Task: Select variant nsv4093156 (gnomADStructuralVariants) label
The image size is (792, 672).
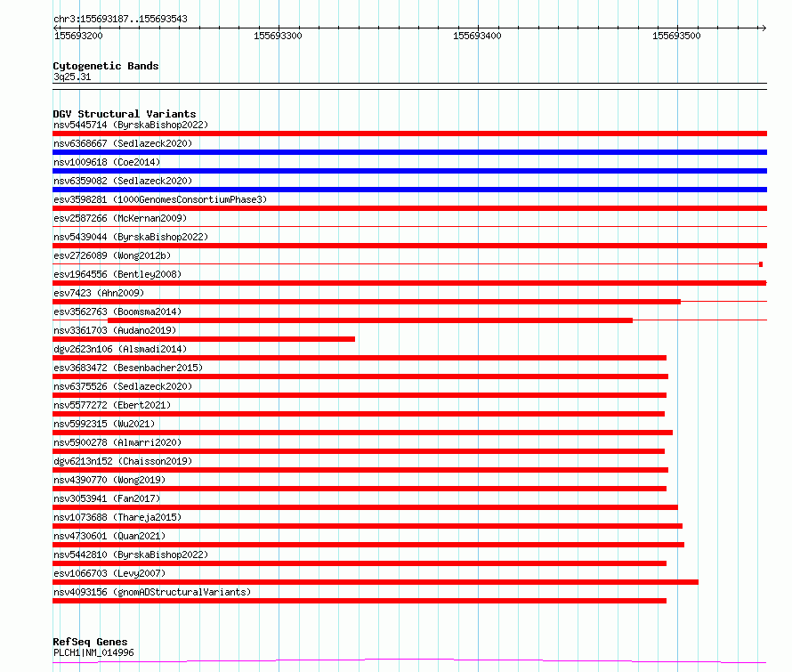Action: [x=152, y=592]
